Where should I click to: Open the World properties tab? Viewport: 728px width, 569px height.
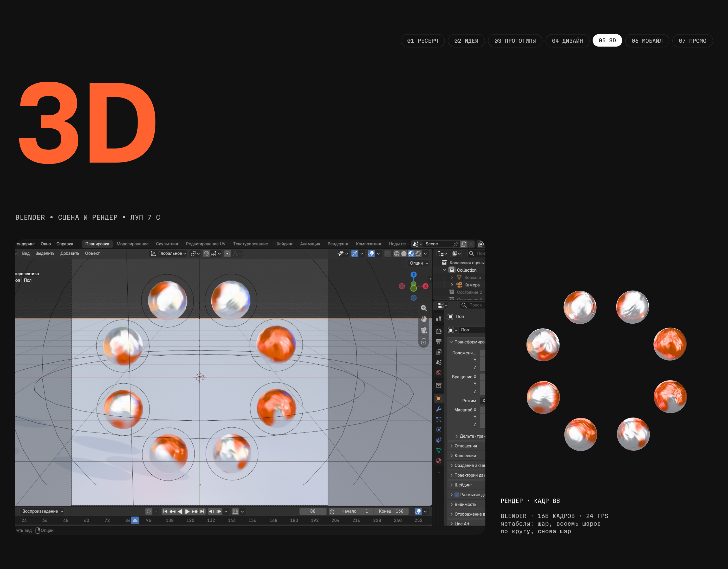[439, 373]
